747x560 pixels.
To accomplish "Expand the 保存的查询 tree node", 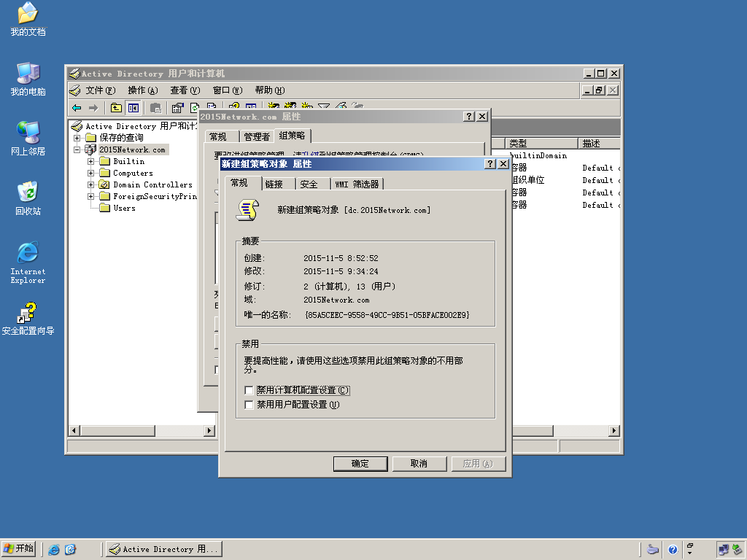I will tap(77, 138).
